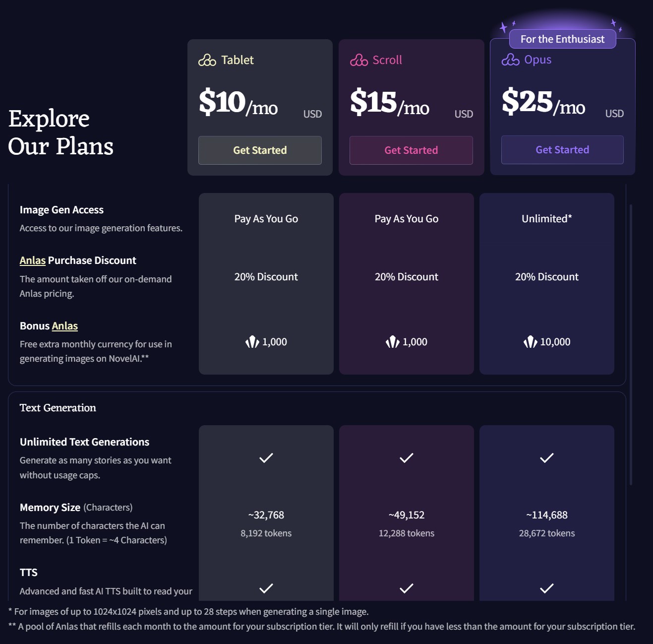Click the Unlimited* image gen cell for Opus

(x=546, y=219)
